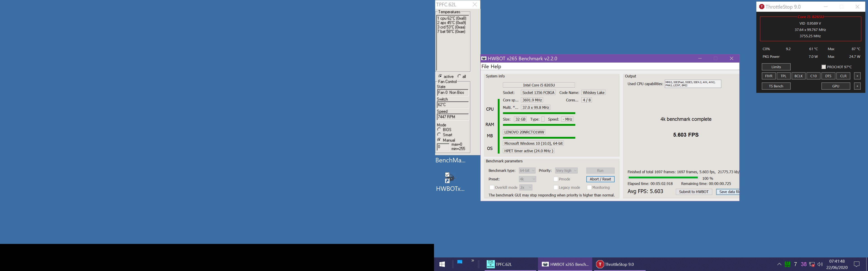
Task: Open Limits in ThrottleStop
Action: [x=776, y=67]
